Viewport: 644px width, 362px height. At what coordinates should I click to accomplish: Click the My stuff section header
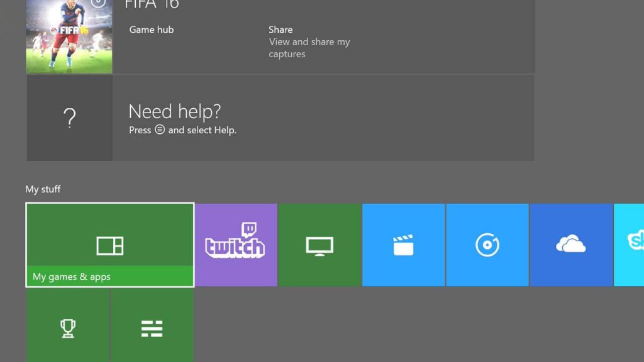coord(43,189)
